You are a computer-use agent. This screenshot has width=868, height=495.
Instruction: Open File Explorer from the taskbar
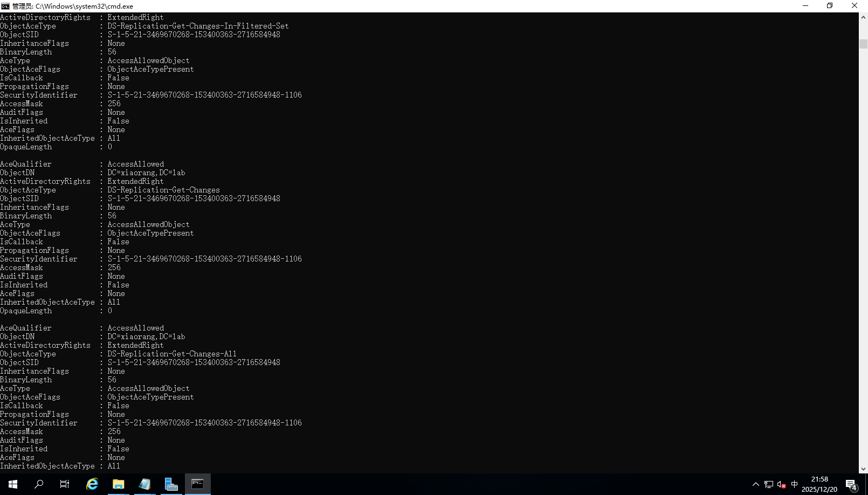coord(118,484)
